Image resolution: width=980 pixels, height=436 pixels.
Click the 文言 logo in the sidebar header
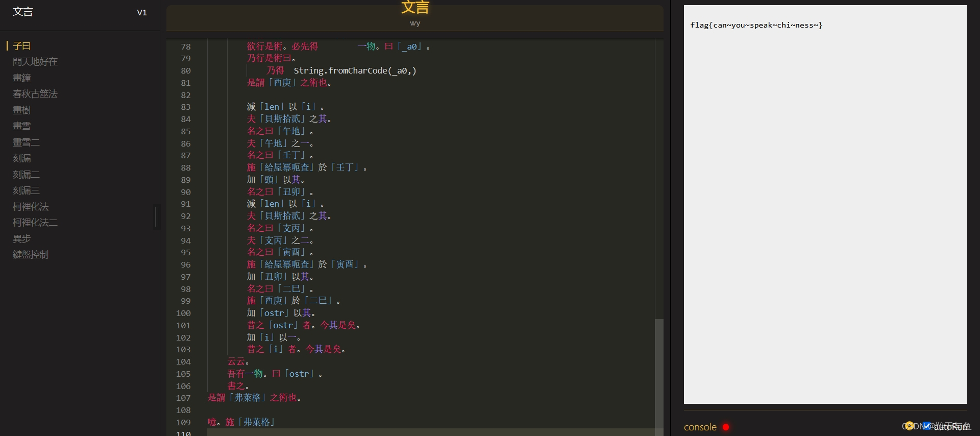[x=23, y=12]
